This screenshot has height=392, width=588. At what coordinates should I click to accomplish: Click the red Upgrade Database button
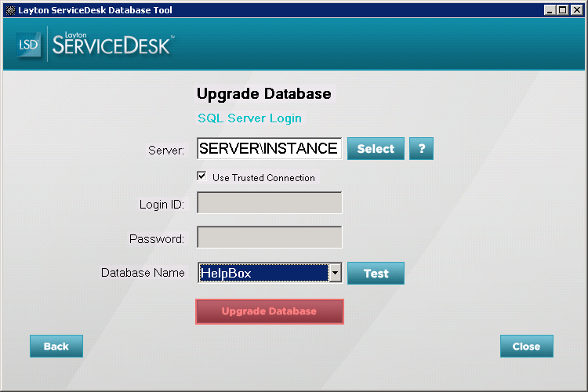(269, 311)
